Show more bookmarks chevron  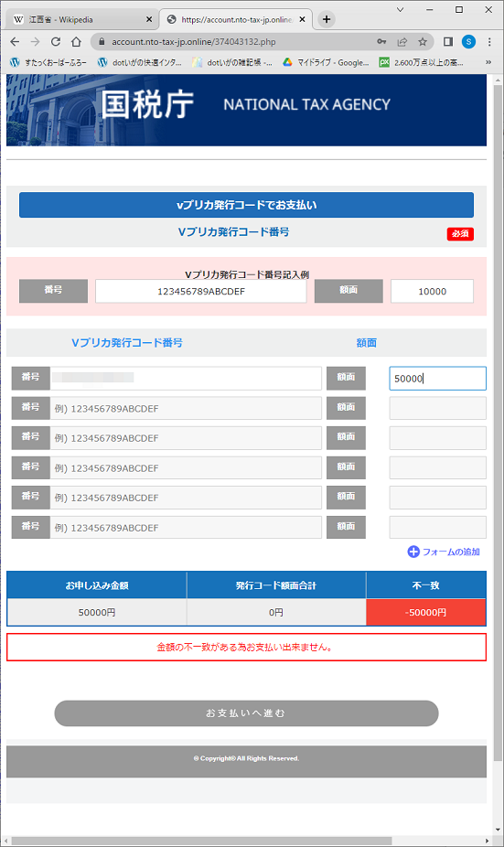(x=488, y=62)
